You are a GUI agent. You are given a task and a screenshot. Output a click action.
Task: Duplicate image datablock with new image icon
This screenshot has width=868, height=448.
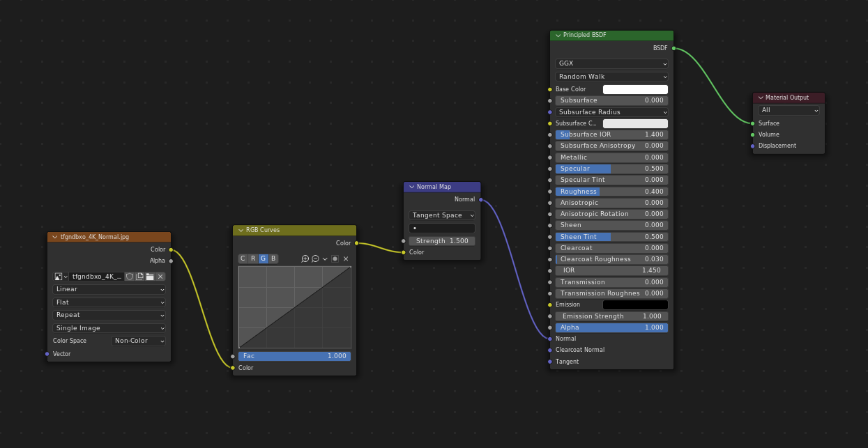point(139,277)
